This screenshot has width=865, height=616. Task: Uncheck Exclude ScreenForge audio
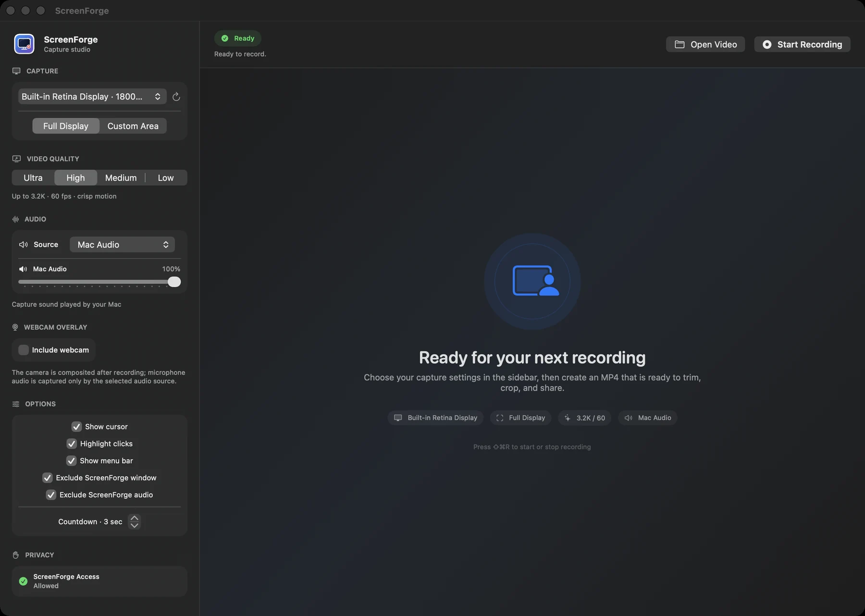pyautogui.click(x=51, y=495)
